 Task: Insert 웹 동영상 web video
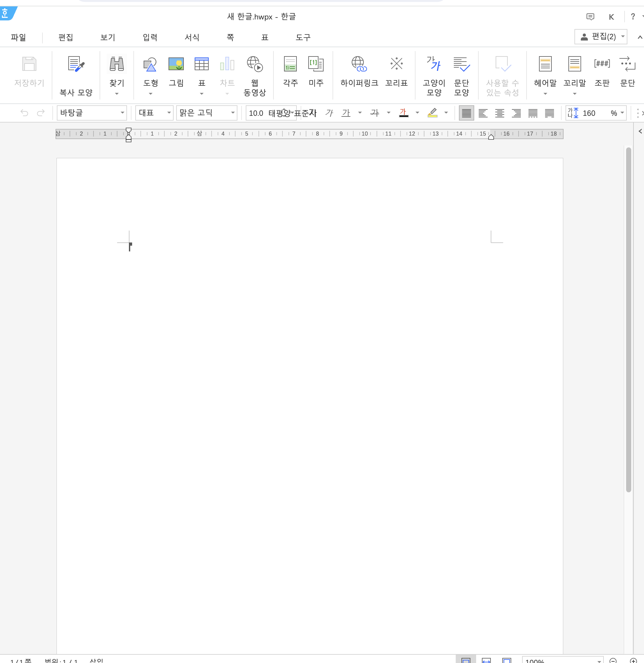click(x=254, y=64)
